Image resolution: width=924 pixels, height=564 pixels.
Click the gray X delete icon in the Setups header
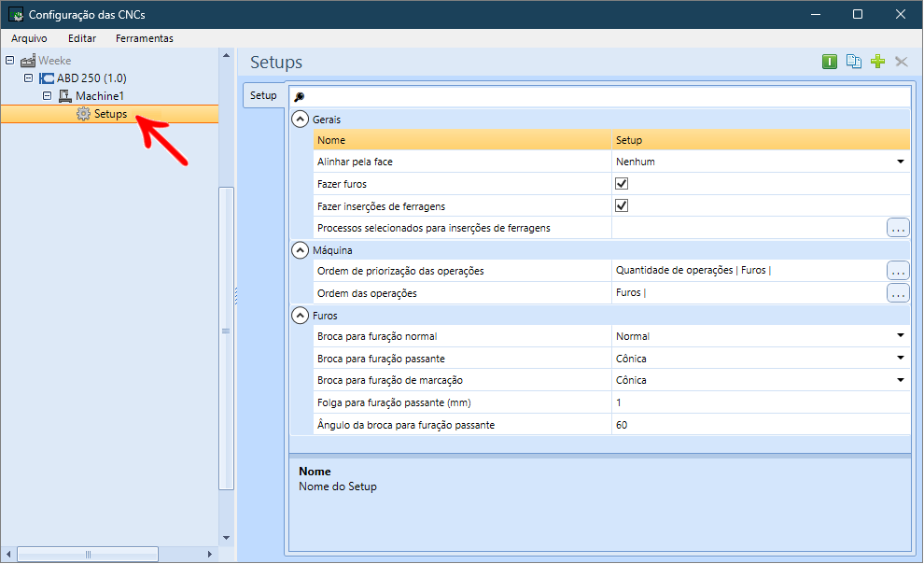(901, 62)
